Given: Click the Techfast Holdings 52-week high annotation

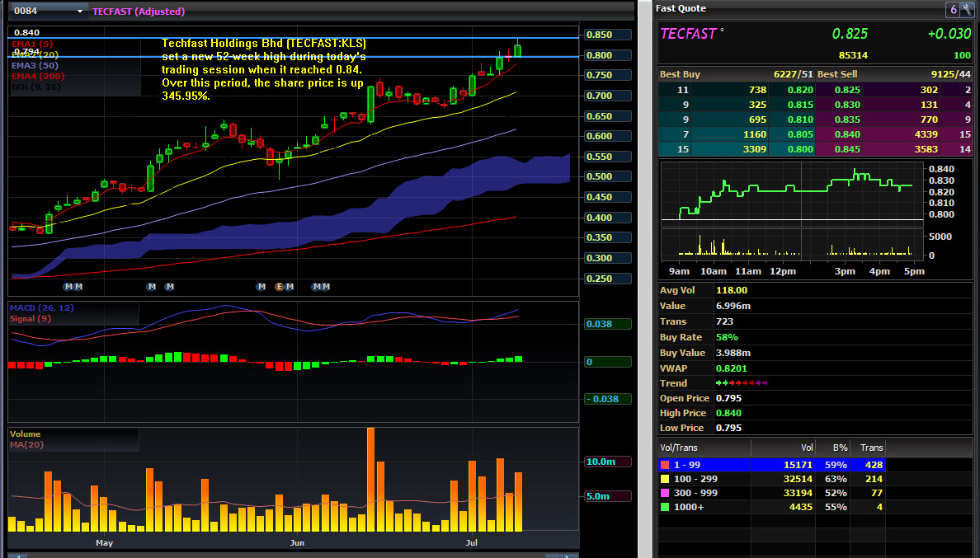Looking at the screenshot, I should tap(264, 69).
